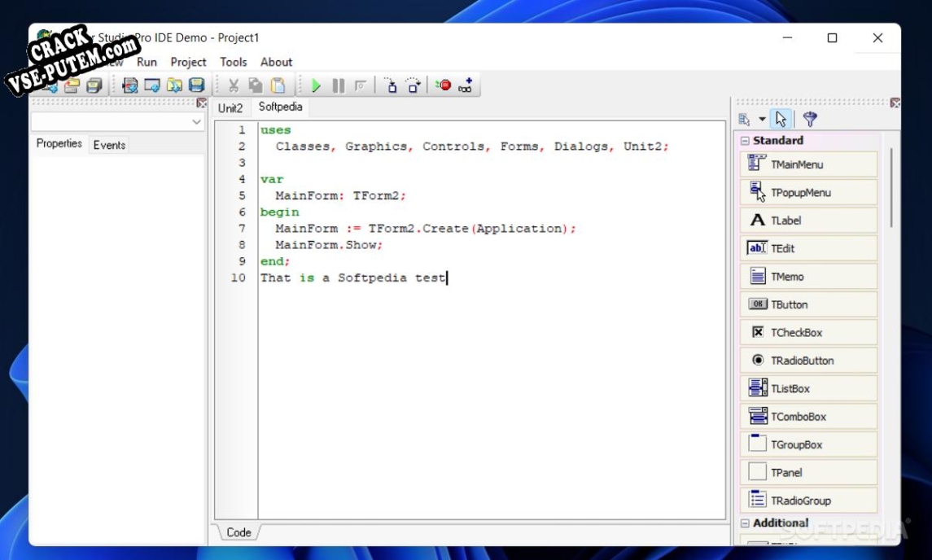Click the palette view options icon
The height and width of the screenshot is (560, 932).
tap(744, 119)
